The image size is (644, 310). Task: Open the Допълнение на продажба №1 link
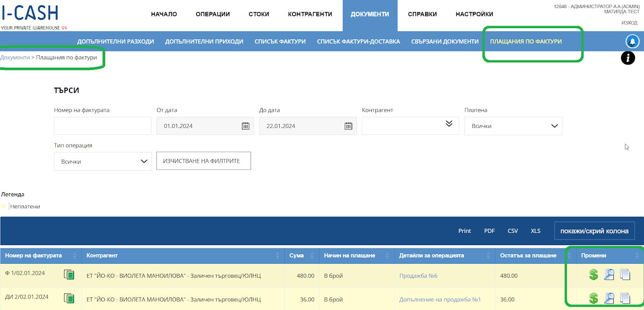440,299
